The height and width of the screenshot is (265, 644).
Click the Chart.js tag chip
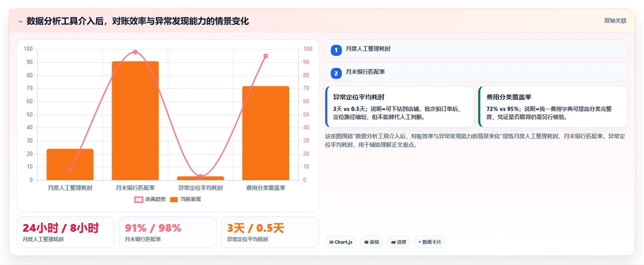pos(341,242)
